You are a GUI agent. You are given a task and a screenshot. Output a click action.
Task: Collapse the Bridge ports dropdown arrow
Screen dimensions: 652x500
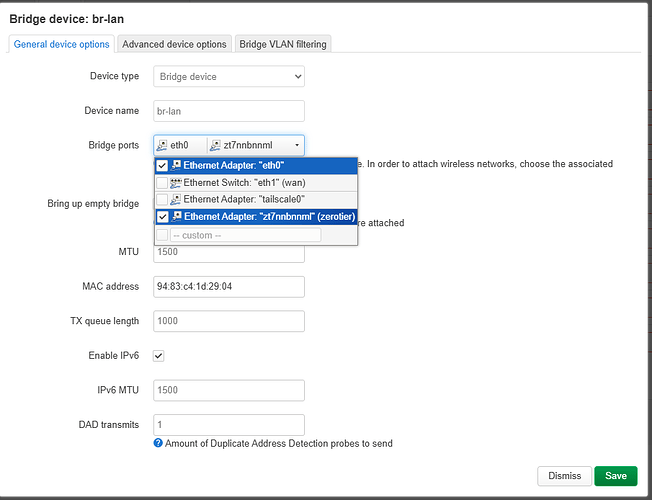(x=296, y=145)
